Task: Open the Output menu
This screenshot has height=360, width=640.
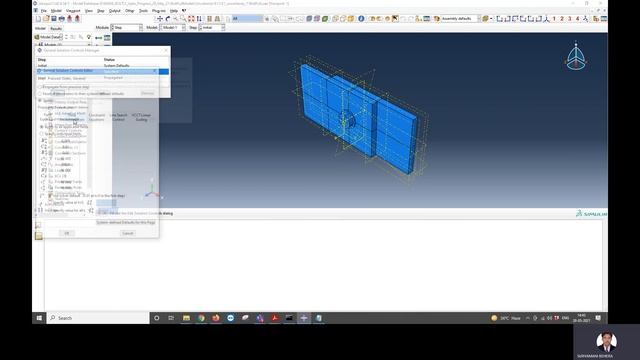Action: pos(115,11)
